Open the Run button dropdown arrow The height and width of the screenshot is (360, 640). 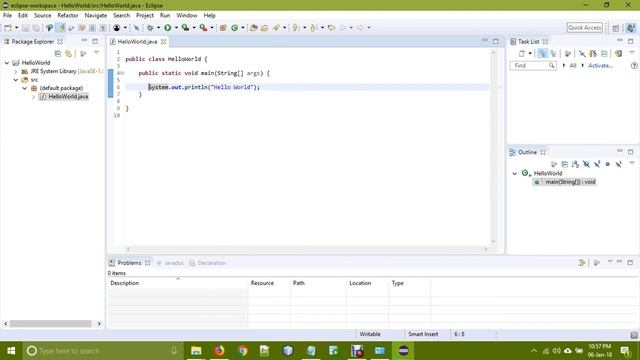click(176, 28)
